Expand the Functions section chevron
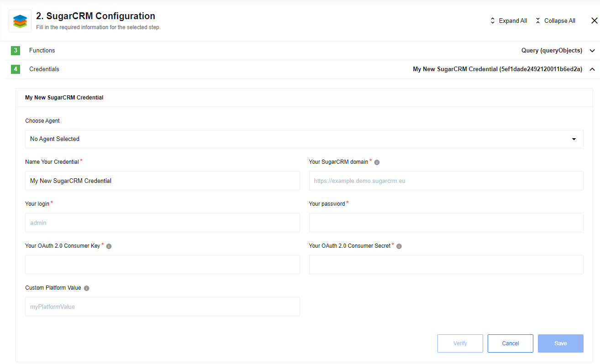 [592, 50]
